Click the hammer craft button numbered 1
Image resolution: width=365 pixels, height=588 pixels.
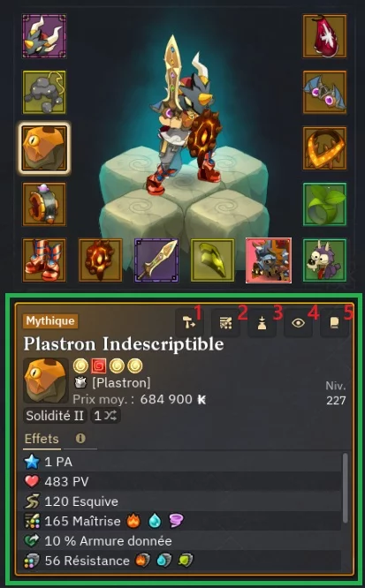190,323
